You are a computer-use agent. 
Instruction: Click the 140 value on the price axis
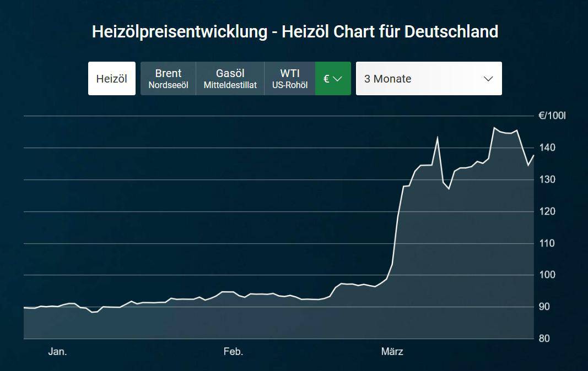[x=547, y=148]
